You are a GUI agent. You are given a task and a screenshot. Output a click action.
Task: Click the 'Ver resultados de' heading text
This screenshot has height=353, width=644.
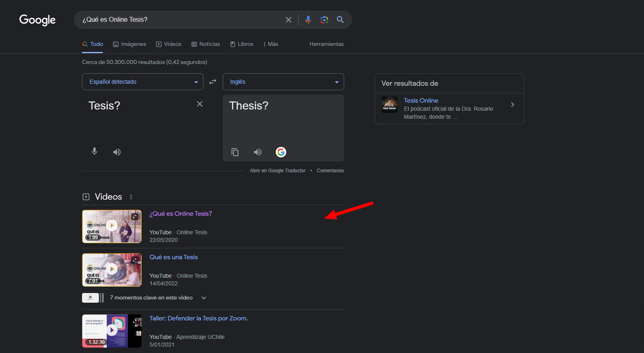pyautogui.click(x=410, y=83)
